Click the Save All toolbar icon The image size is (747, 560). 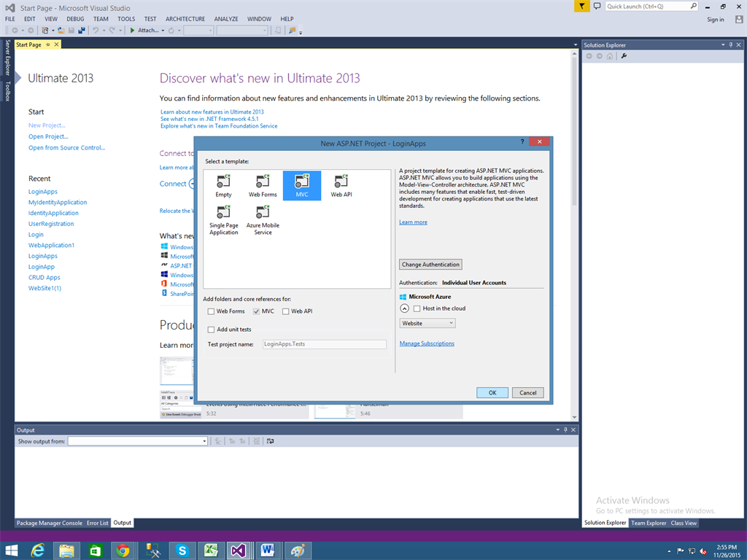click(x=82, y=31)
